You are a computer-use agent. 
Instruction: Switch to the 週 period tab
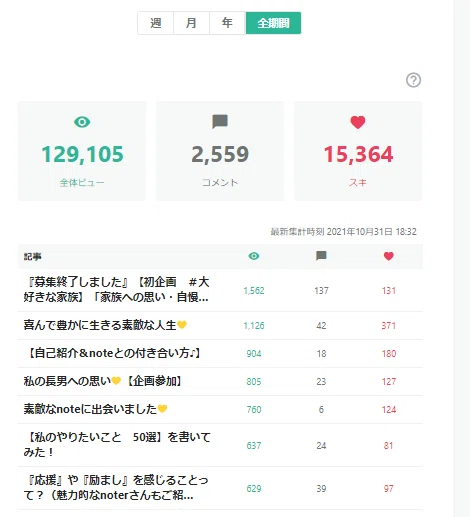coord(156,23)
